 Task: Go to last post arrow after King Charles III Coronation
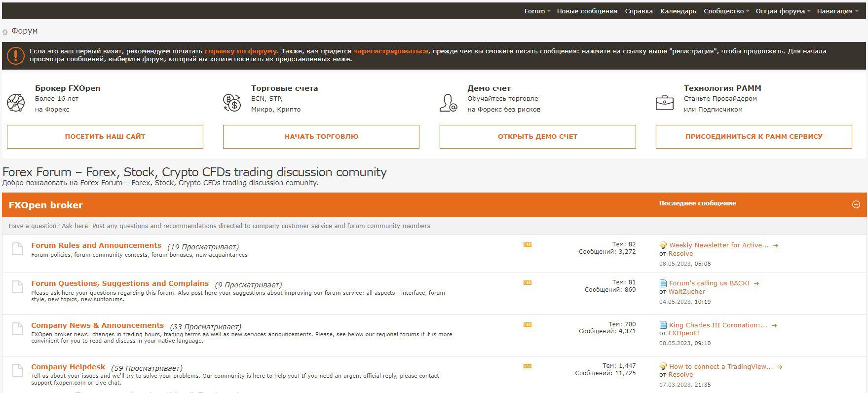coord(774,325)
